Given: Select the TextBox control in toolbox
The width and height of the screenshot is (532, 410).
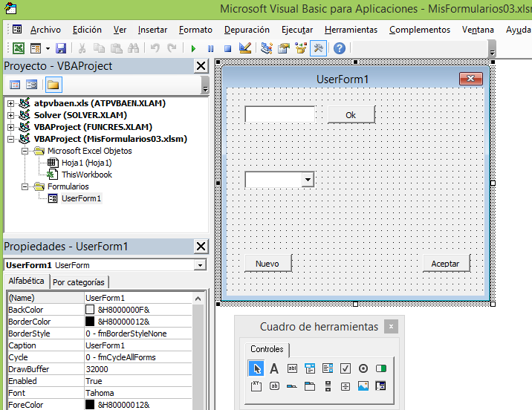Looking at the screenshot, I should coord(292,368).
